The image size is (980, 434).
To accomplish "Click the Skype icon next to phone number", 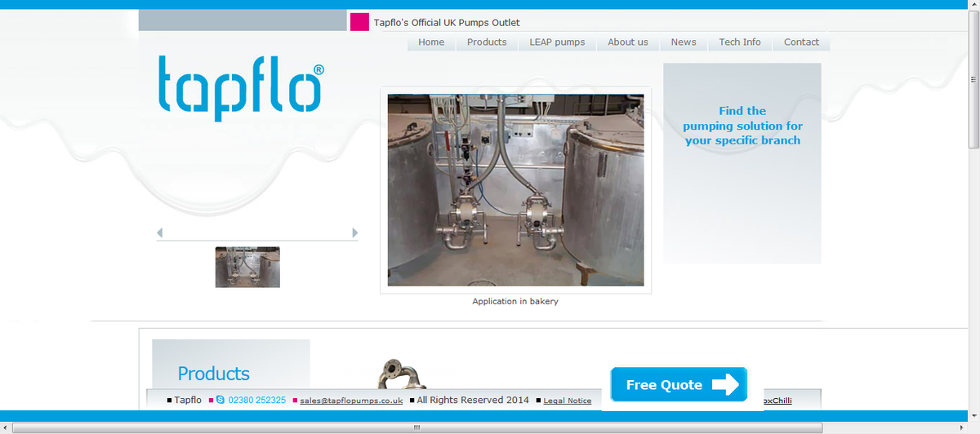I will 220,401.
